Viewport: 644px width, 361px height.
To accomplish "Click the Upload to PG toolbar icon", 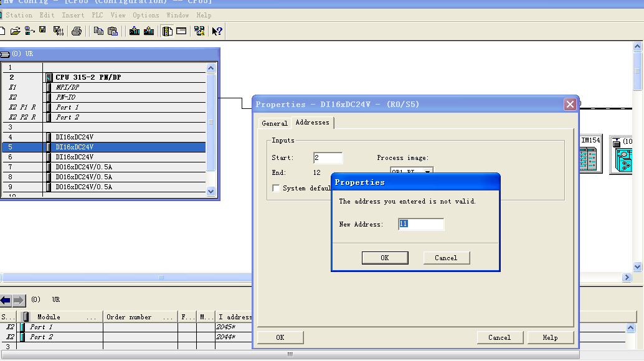I will [149, 31].
